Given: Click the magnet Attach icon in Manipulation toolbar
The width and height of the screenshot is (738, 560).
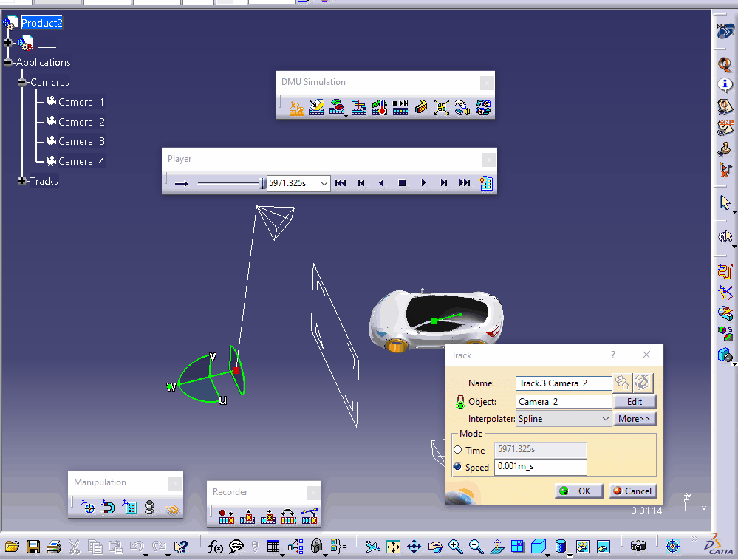Looking at the screenshot, I should pos(109,508).
